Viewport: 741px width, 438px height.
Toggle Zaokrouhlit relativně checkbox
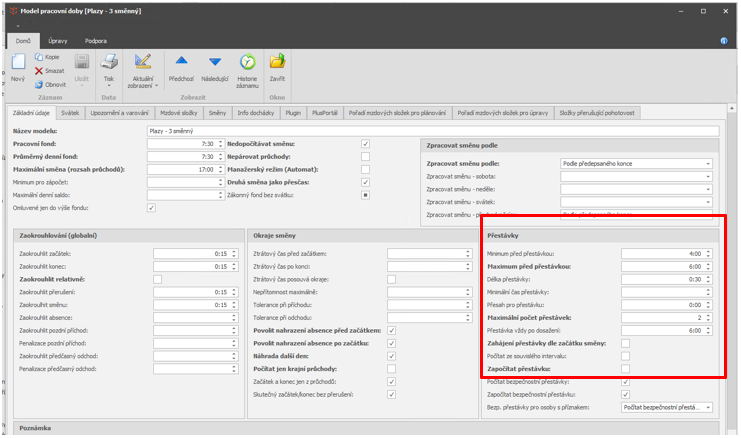click(x=157, y=279)
